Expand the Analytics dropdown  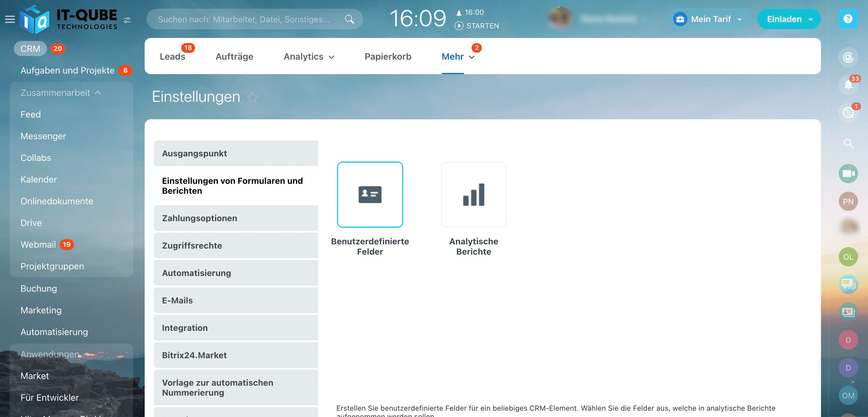pyautogui.click(x=309, y=57)
